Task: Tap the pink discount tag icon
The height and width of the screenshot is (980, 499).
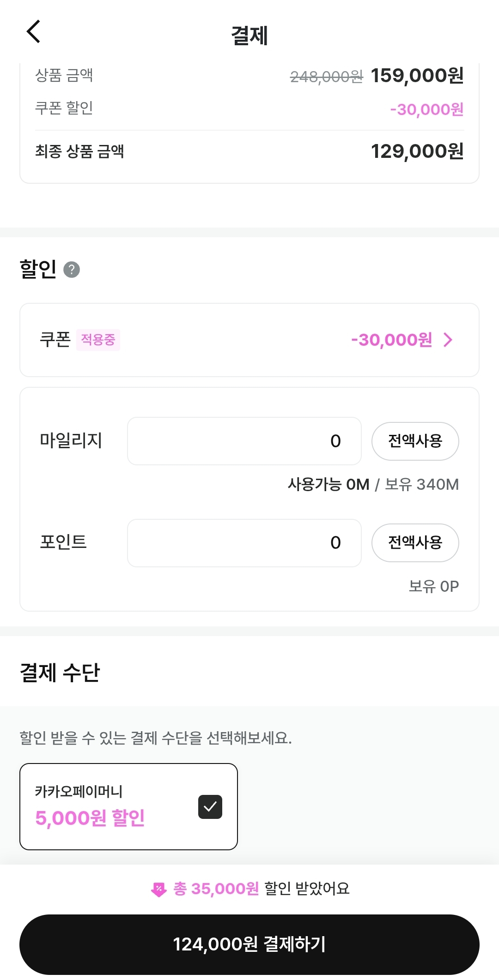Action: pyautogui.click(x=158, y=889)
